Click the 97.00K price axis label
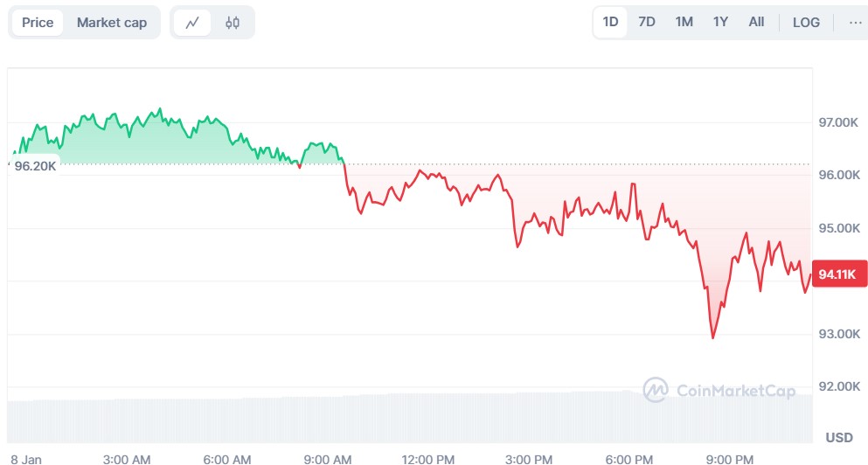Image resolution: width=868 pixels, height=465 pixels. pos(837,122)
